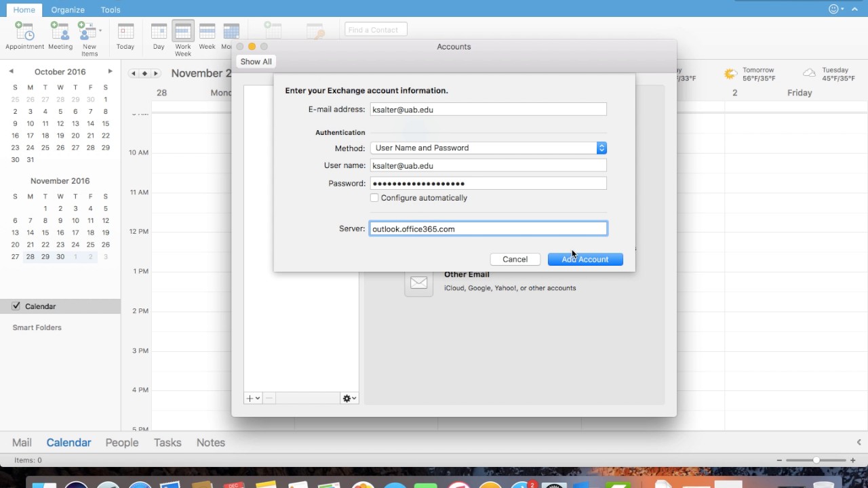Switch to People view
Image resolution: width=868 pixels, height=488 pixels.
click(122, 443)
